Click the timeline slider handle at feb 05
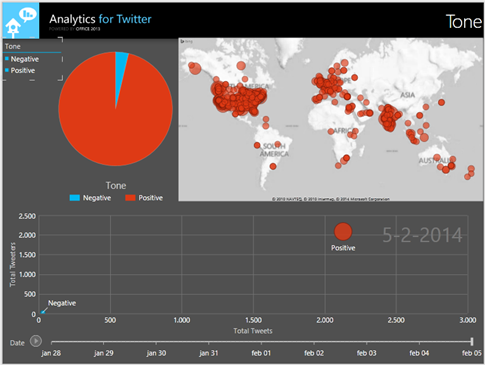Image resolution: width=485 pixels, height=365 pixels. point(472,341)
